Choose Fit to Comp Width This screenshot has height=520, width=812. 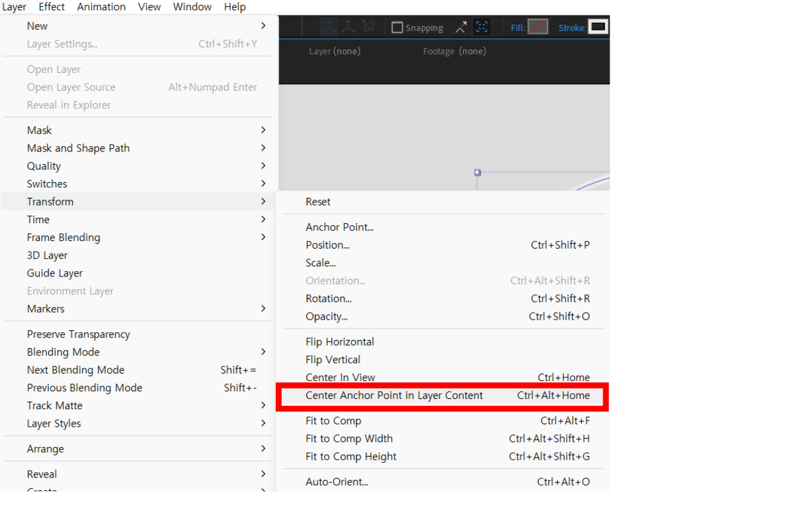point(442,438)
